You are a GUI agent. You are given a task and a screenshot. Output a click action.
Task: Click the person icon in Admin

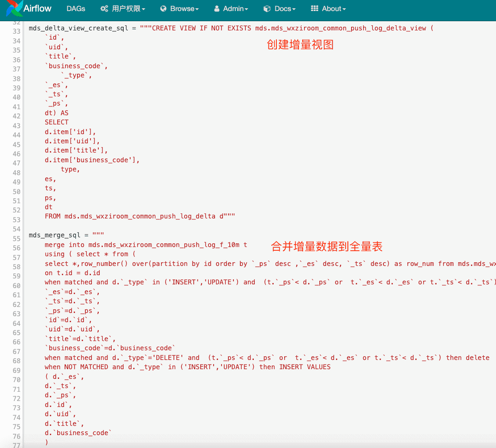coord(217,9)
